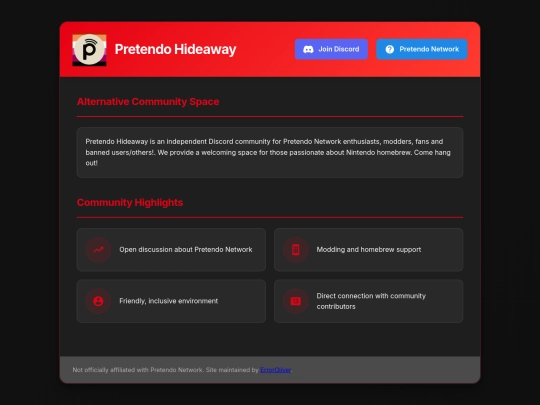Select the Friendly, inclusive environment card
Viewport: 540px width, 405px height.
click(171, 301)
